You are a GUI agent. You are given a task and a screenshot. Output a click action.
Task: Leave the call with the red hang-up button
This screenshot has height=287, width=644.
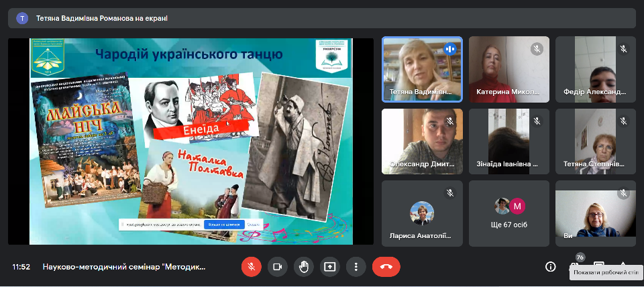386,266
